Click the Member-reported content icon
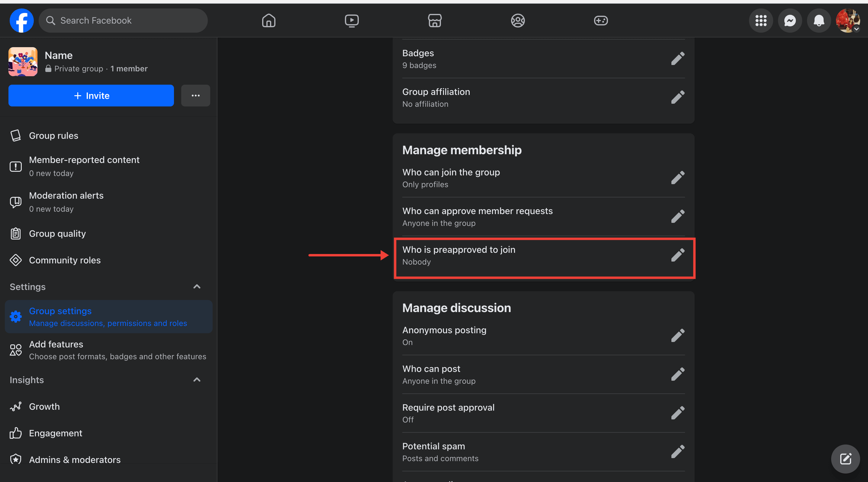The width and height of the screenshot is (868, 482). click(x=16, y=166)
